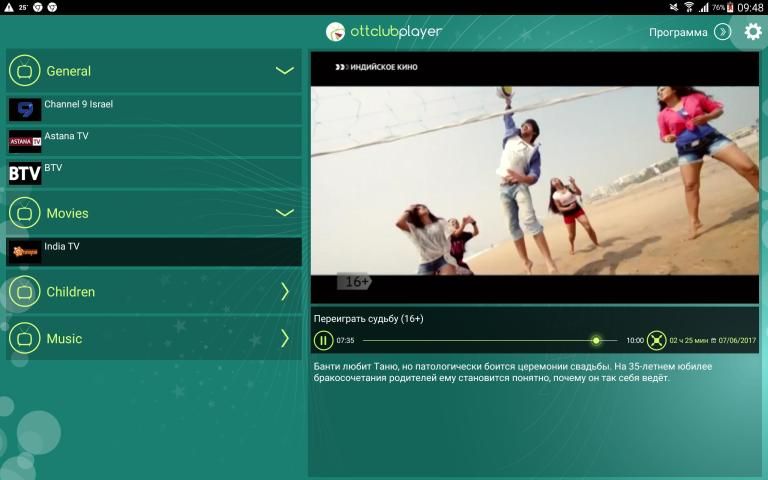Click the ottclub player logo
The width and height of the screenshot is (768, 480).
point(384,32)
